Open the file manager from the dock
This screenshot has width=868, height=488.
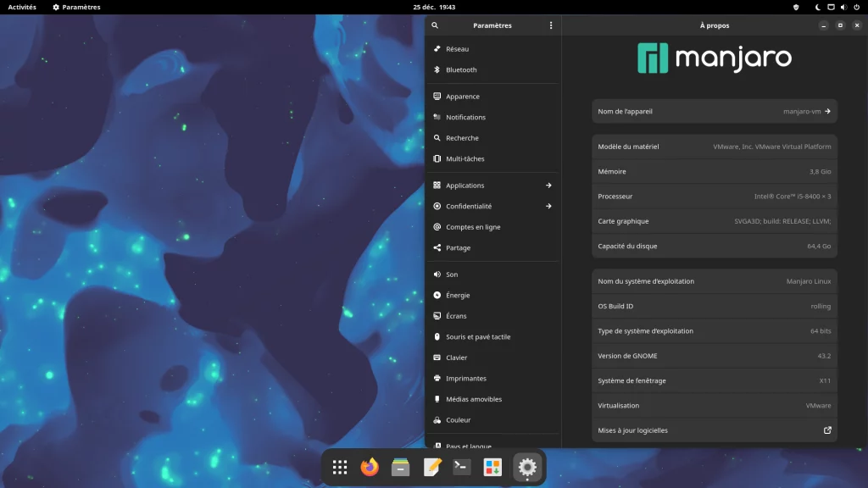point(401,467)
